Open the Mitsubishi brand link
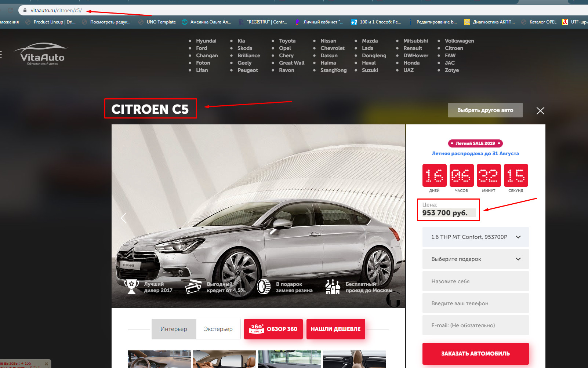The height and width of the screenshot is (368, 588). (415, 41)
